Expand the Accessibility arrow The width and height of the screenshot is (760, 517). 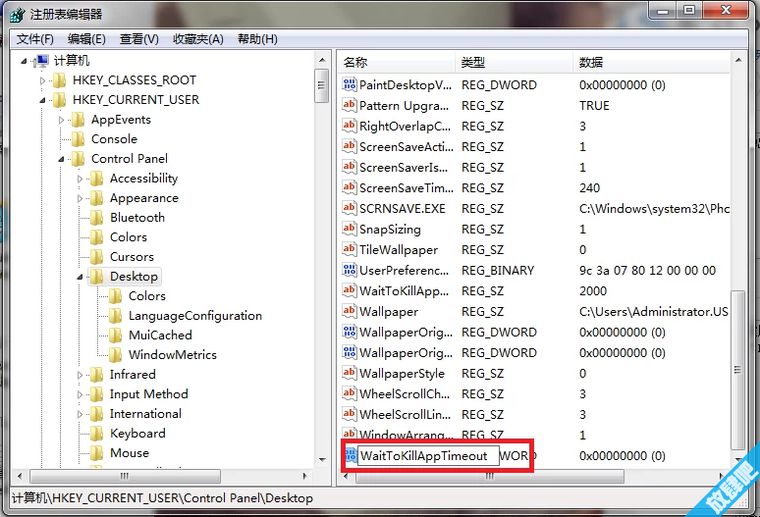point(80,179)
